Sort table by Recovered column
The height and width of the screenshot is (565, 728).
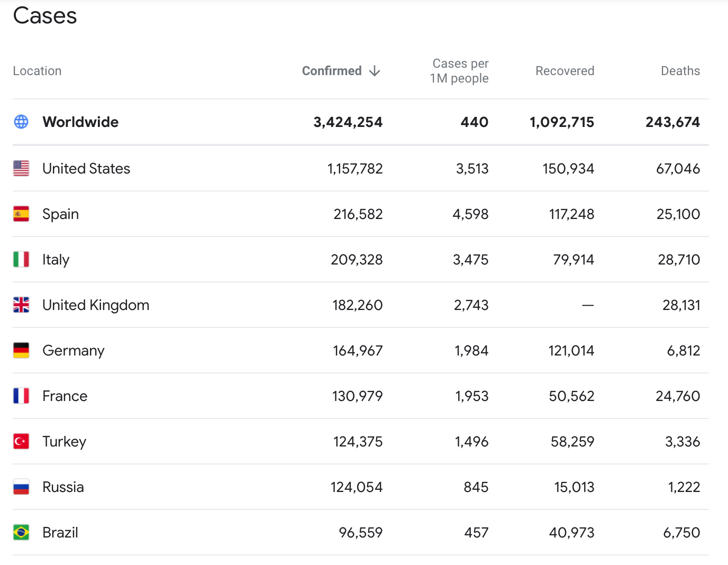click(565, 71)
